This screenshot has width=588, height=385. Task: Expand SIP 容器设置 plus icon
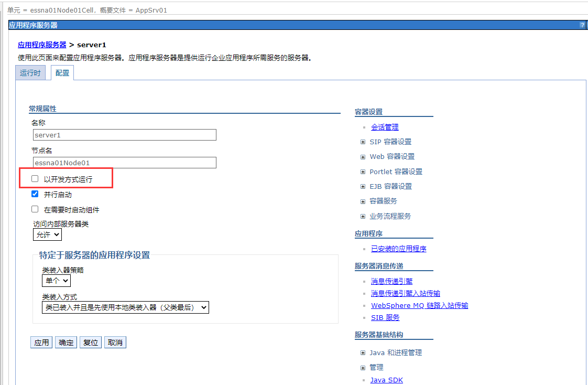(x=363, y=142)
